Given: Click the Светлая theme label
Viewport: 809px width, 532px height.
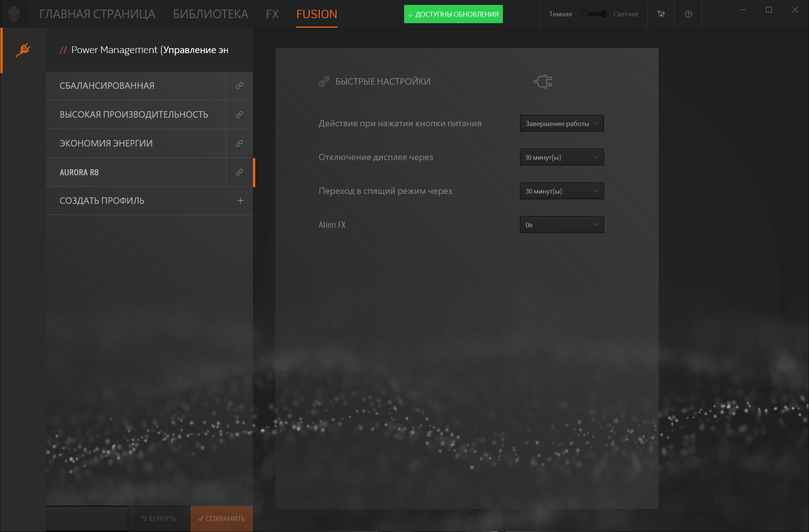Looking at the screenshot, I should point(626,14).
